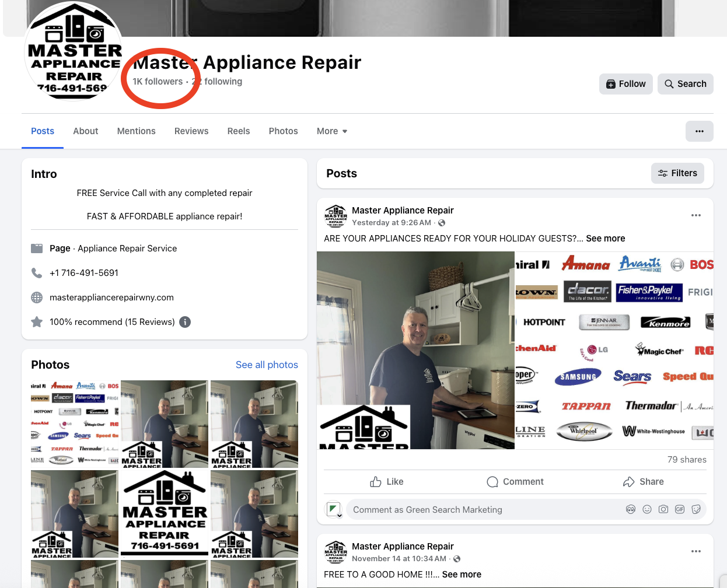The height and width of the screenshot is (588, 727).
Task: Click the camera icon in comment box
Action: [x=663, y=509]
